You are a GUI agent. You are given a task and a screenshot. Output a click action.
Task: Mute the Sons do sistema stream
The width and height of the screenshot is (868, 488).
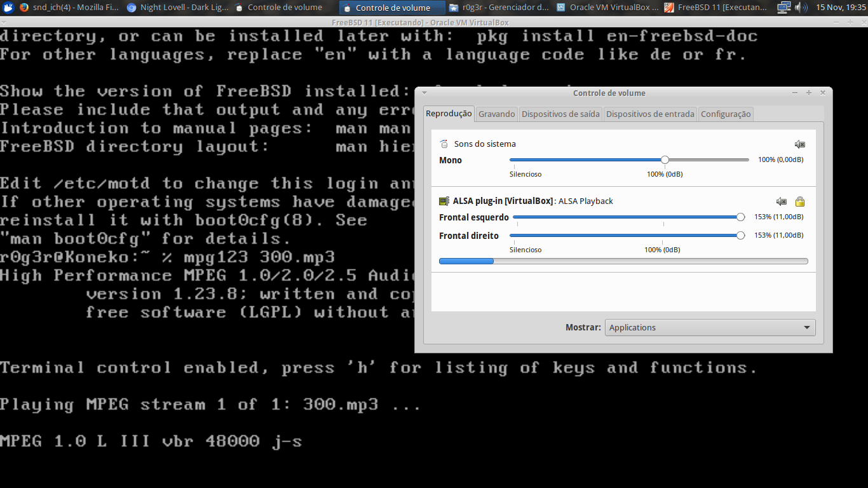pos(799,144)
